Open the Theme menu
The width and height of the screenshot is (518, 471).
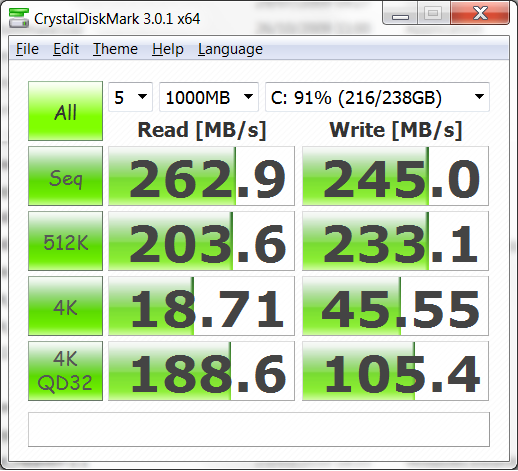click(x=115, y=49)
